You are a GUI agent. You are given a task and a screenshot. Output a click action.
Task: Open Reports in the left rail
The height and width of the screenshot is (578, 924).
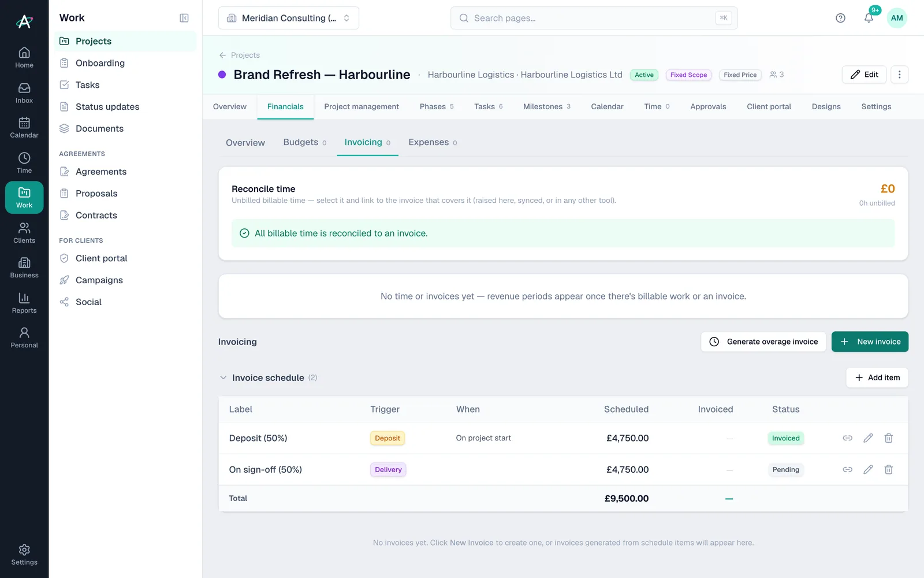click(x=24, y=303)
